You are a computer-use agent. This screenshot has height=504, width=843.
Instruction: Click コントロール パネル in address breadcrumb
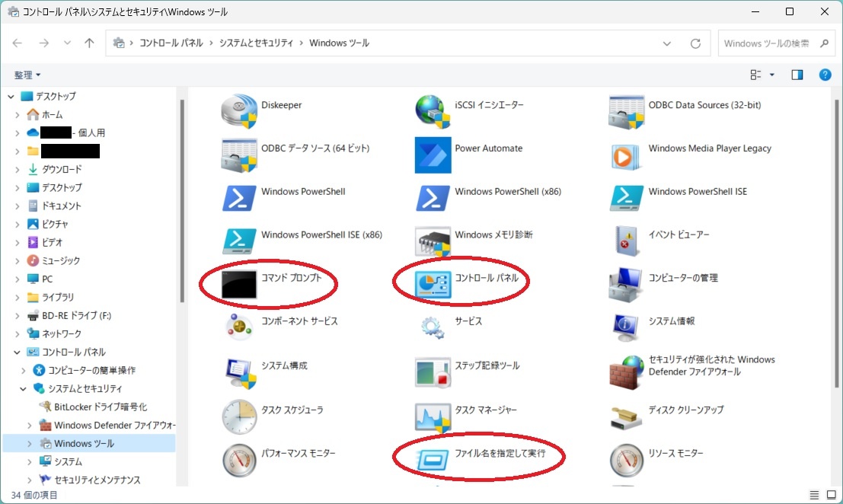171,43
